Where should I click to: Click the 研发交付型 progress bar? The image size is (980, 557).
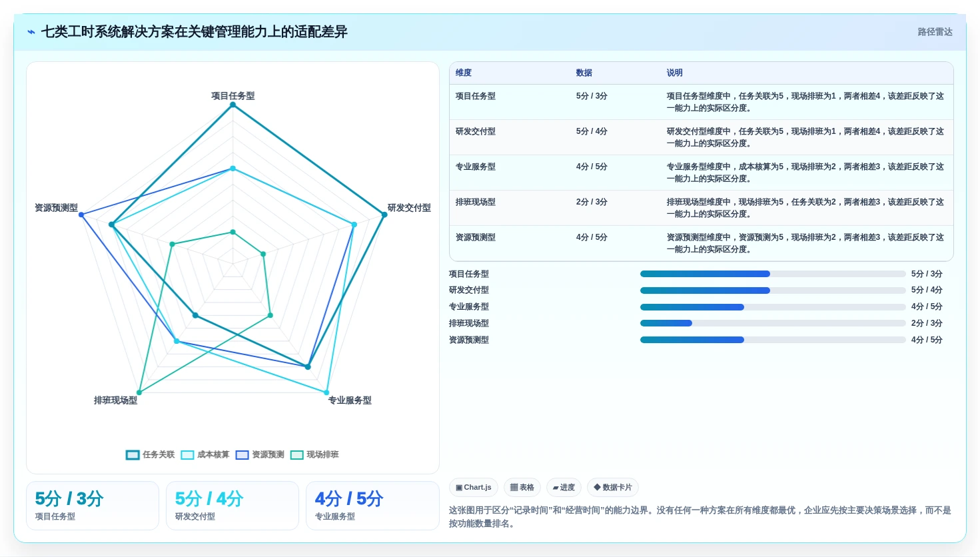coord(773,290)
